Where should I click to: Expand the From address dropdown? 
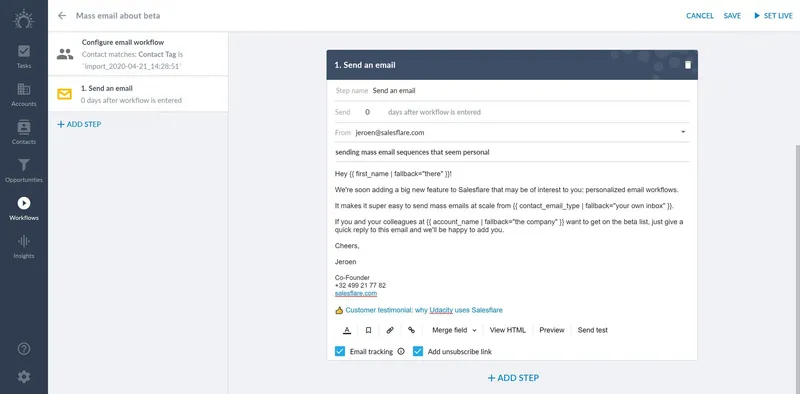point(683,132)
